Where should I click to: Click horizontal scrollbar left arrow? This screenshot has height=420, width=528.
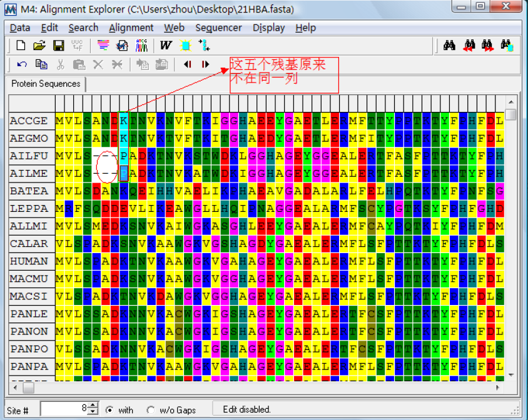(15, 387)
